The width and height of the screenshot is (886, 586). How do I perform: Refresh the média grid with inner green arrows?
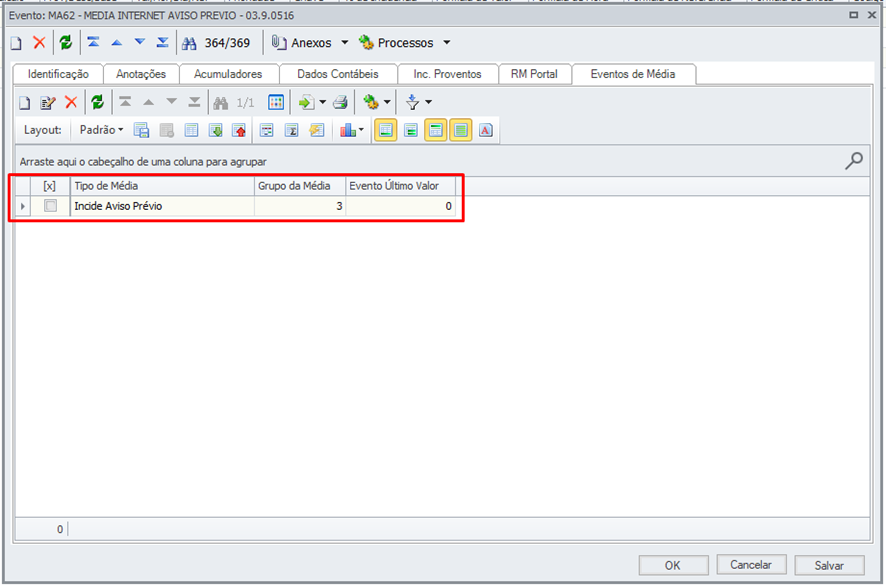pyautogui.click(x=98, y=102)
